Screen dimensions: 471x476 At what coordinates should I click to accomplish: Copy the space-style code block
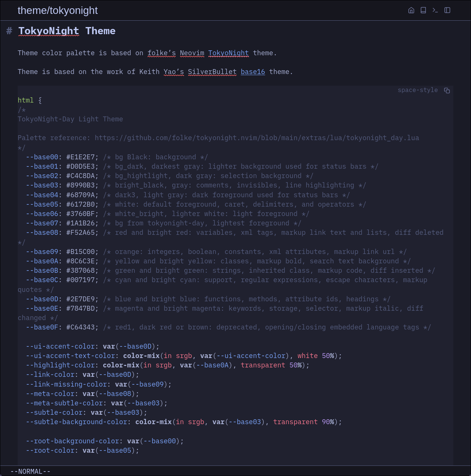pos(447,91)
